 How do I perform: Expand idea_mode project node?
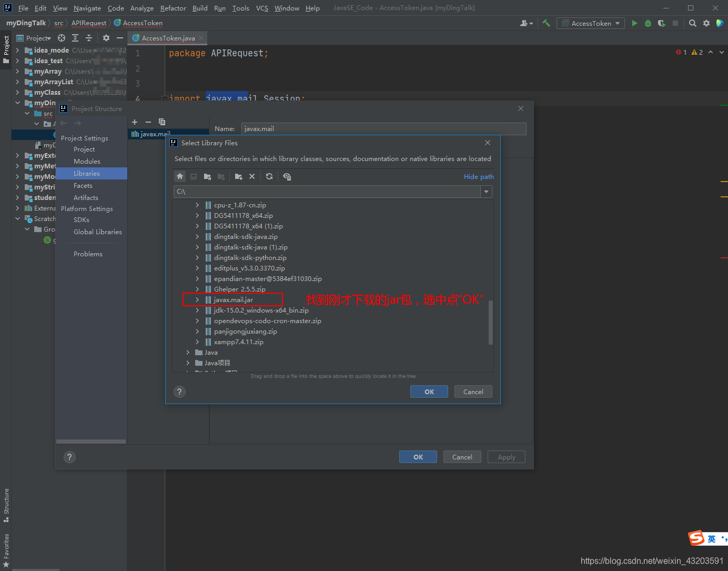(17, 51)
